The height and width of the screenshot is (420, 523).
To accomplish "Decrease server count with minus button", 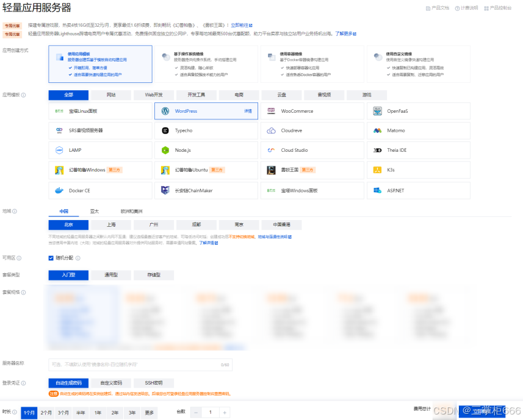I will coord(196,413).
